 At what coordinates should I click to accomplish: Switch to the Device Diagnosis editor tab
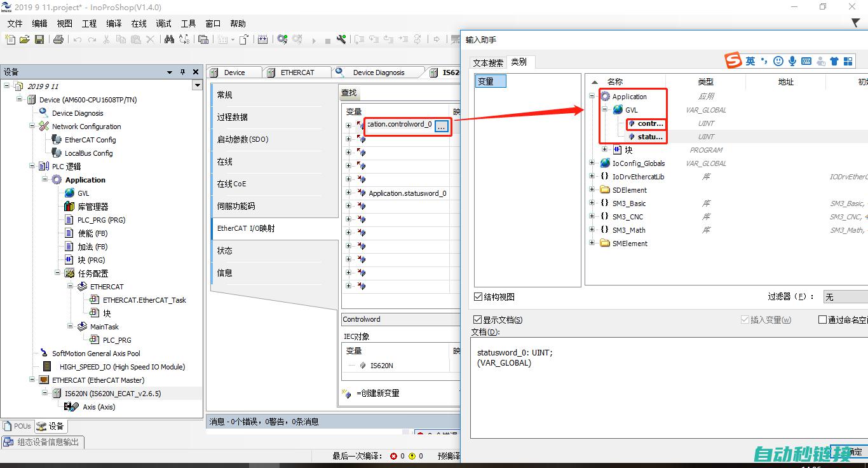pyautogui.click(x=378, y=72)
